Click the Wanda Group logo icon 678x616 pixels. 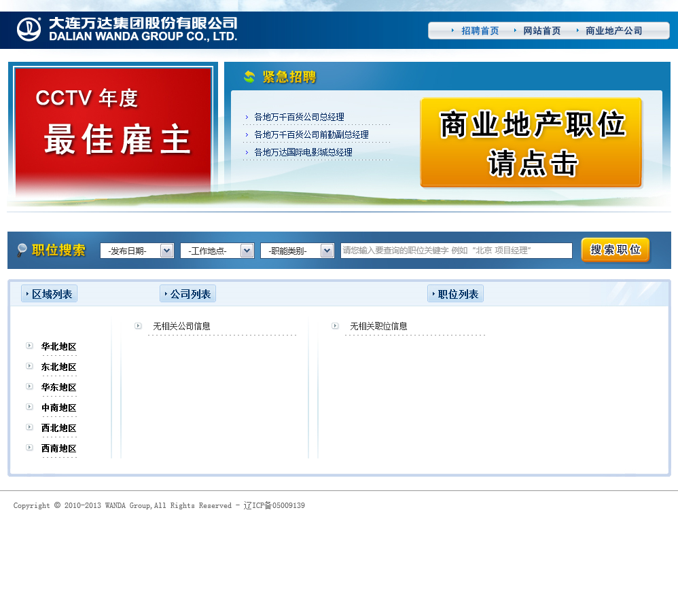pyautogui.click(x=29, y=29)
